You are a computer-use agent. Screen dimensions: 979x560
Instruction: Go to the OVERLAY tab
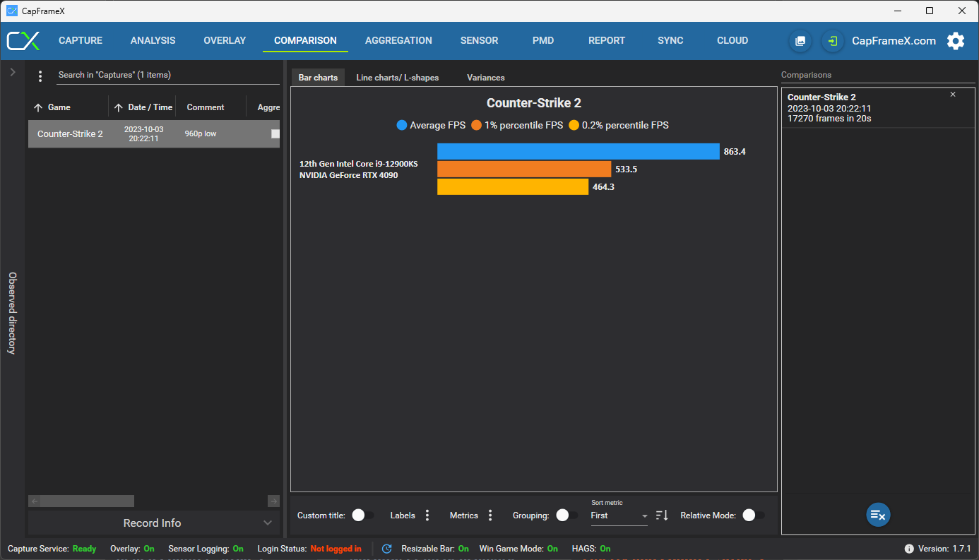[x=225, y=41]
